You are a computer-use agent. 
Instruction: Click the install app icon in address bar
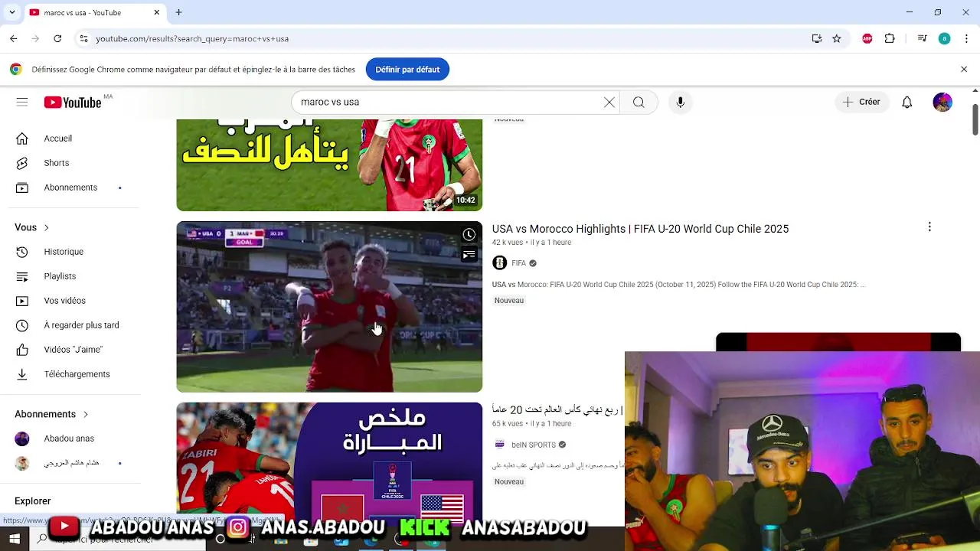pos(817,38)
